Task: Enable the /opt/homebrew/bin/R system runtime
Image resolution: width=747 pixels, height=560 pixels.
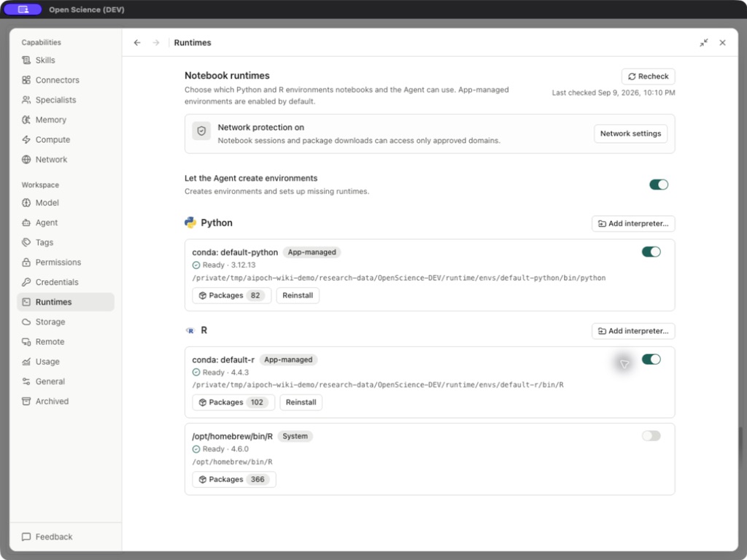Action: tap(651, 436)
